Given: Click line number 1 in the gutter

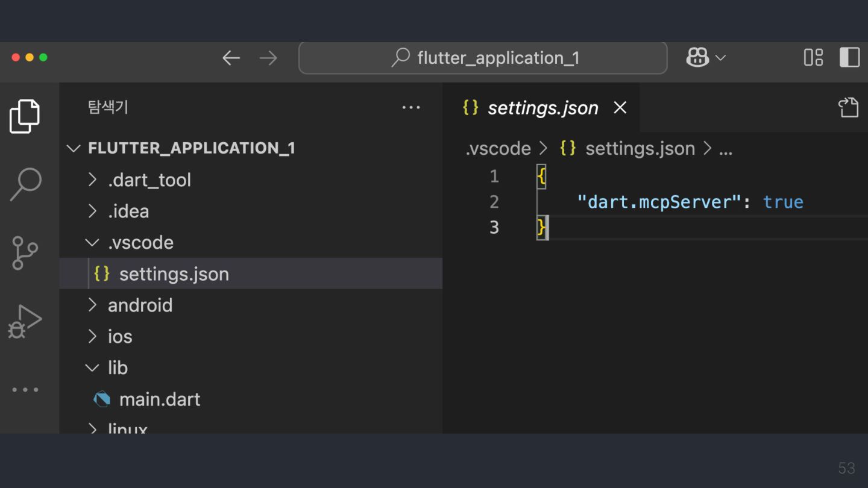Looking at the screenshot, I should coord(495,177).
